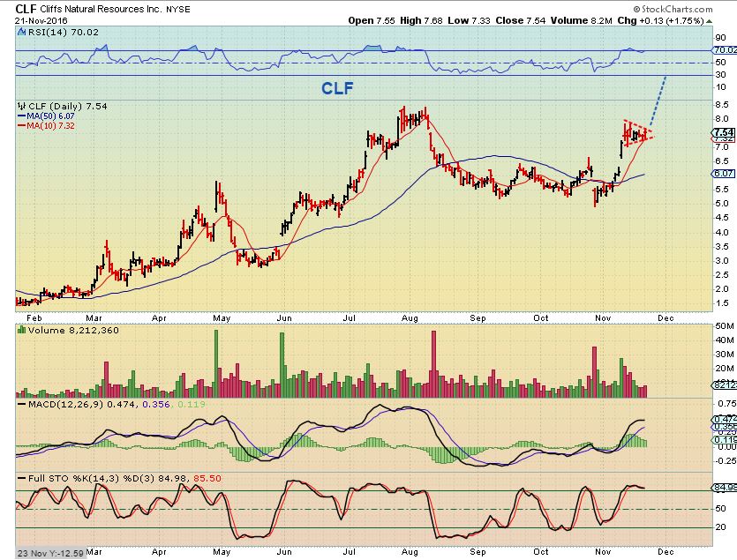737x560 pixels.
Task: Click the 'MA(50) 6.07' legend text
Action: (50, 116)
